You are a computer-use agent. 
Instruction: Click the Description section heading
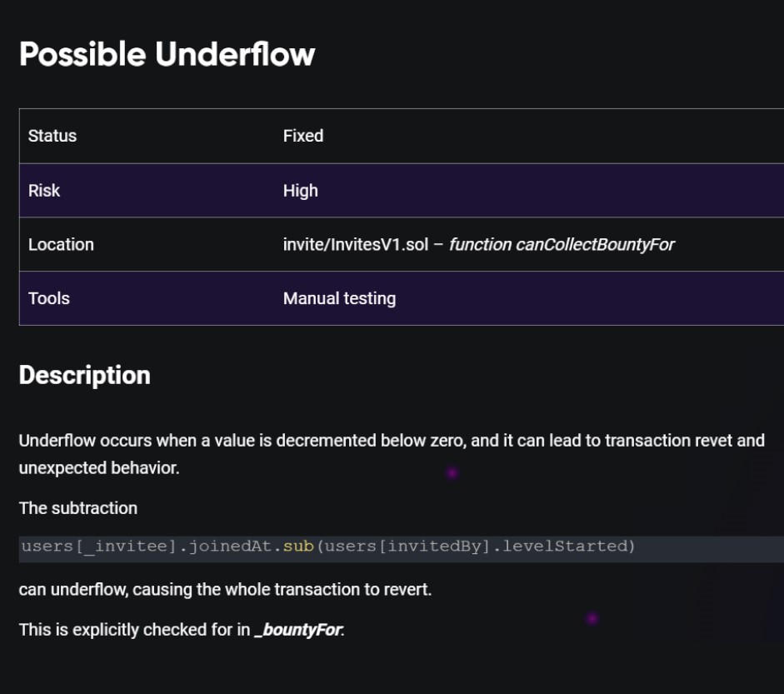pos(84,375)
